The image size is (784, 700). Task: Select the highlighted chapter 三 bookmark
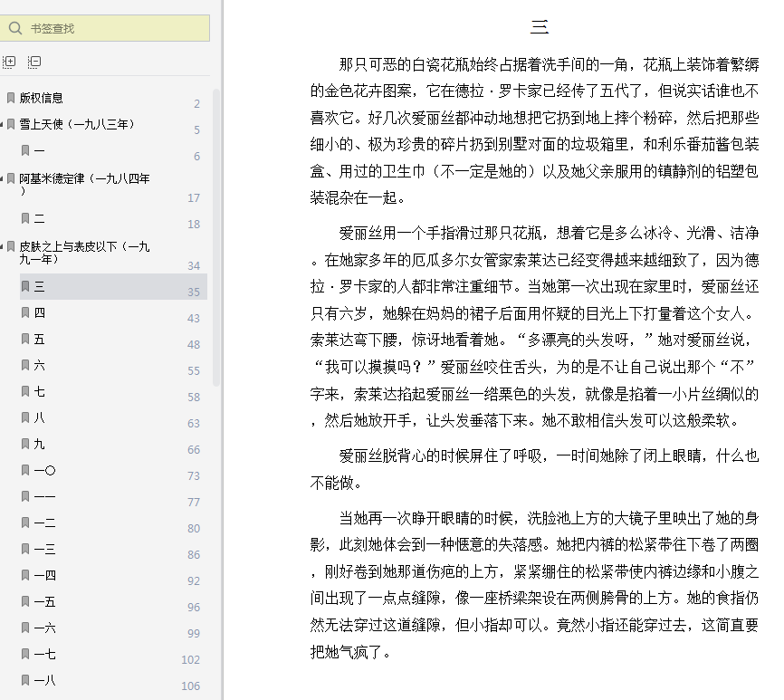coord(113,286)
